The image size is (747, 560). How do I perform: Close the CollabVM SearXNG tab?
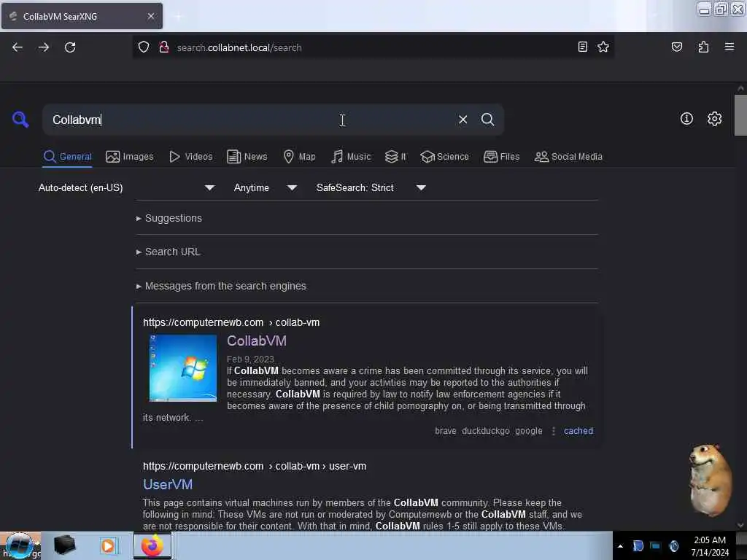tap(151, 16)
